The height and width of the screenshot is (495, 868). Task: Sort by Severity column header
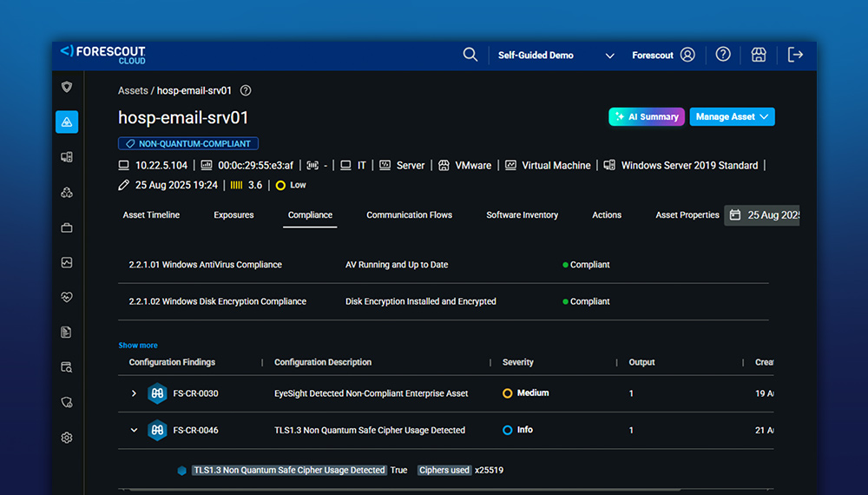click(x=518, y=362)
